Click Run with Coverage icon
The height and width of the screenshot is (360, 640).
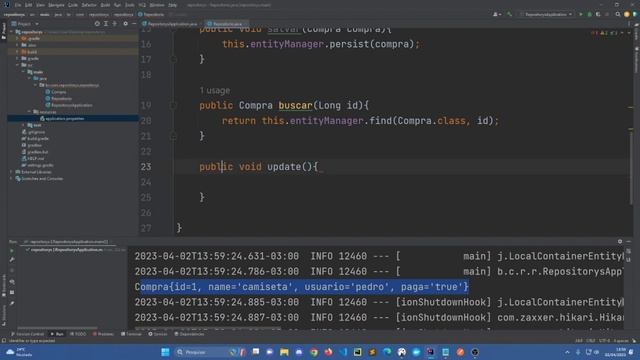point(598,14)
